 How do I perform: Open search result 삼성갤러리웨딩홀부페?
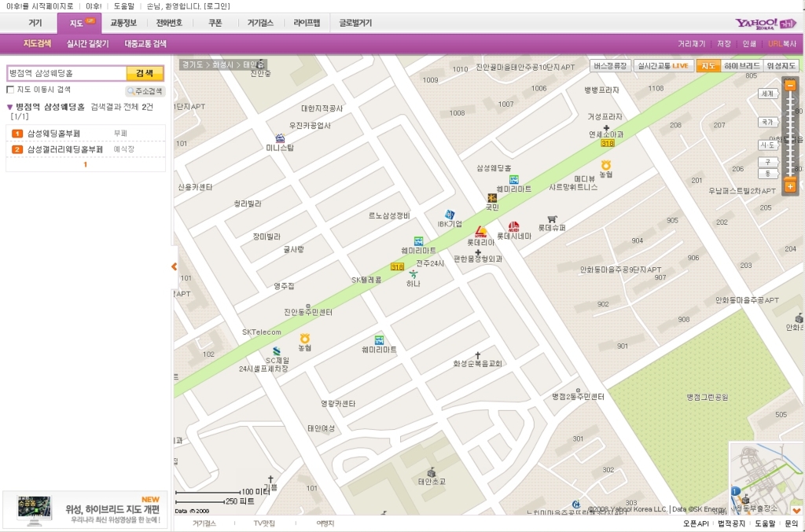point(64,149)
